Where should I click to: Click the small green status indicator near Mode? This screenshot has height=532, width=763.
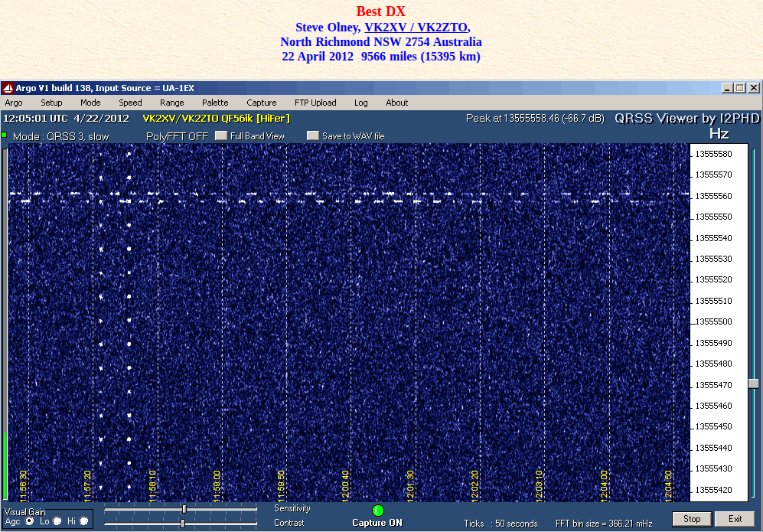pos(4,135)
